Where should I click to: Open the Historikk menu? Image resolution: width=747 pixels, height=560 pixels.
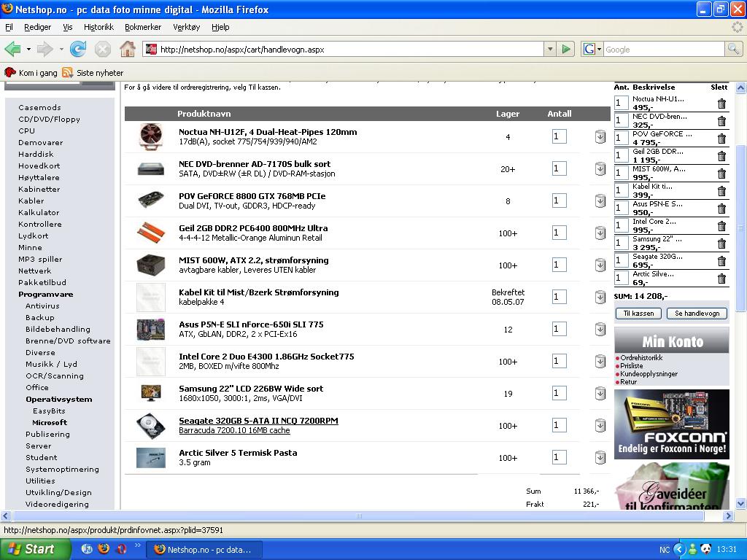point(98,27)
